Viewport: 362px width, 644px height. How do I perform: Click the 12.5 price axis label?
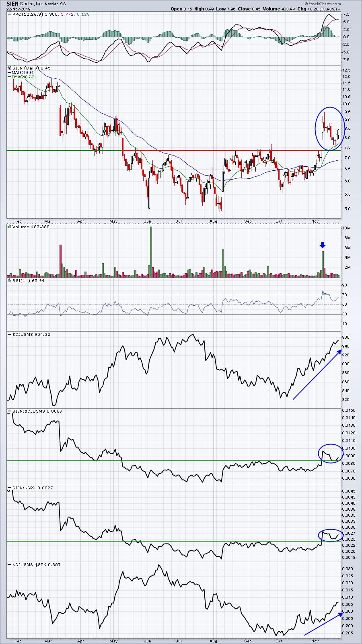pos(347,70)
